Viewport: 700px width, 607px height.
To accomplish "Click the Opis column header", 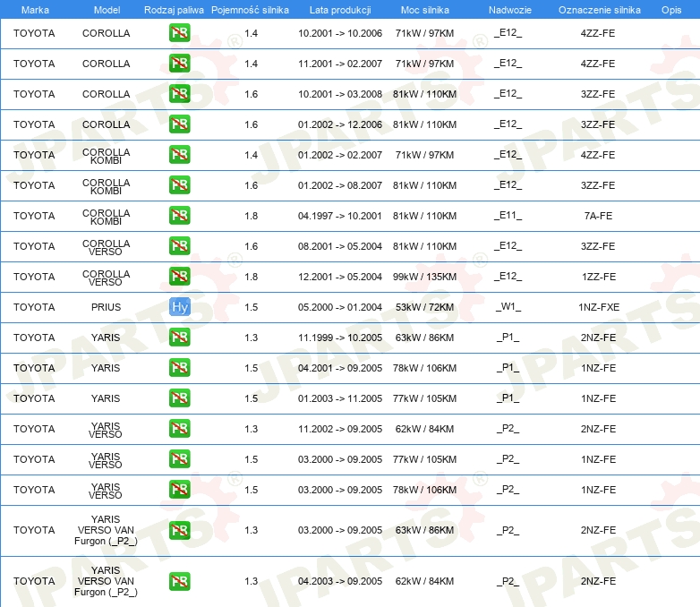I will (671, 10).
